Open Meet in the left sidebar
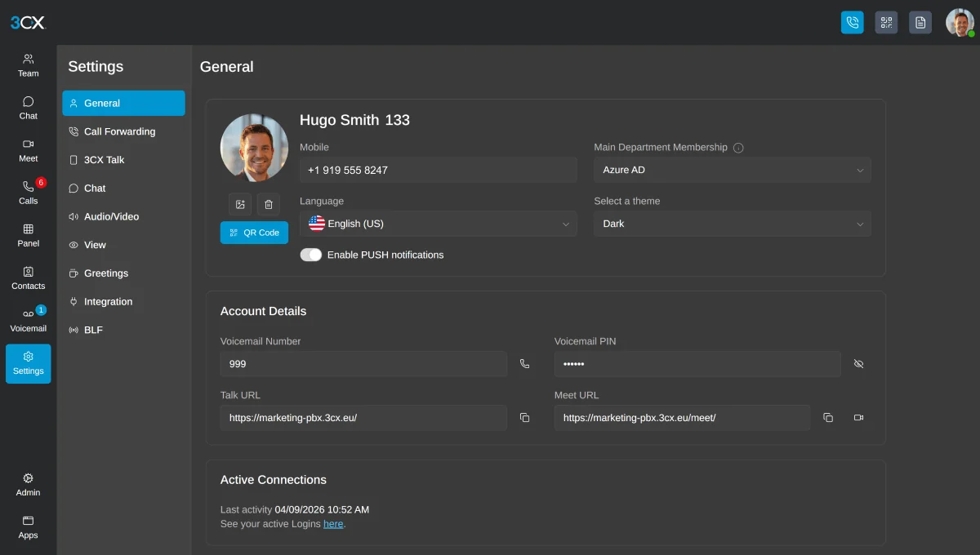Image resolution: width=980 pixels, height=555 pixels. tap(29, 150)
